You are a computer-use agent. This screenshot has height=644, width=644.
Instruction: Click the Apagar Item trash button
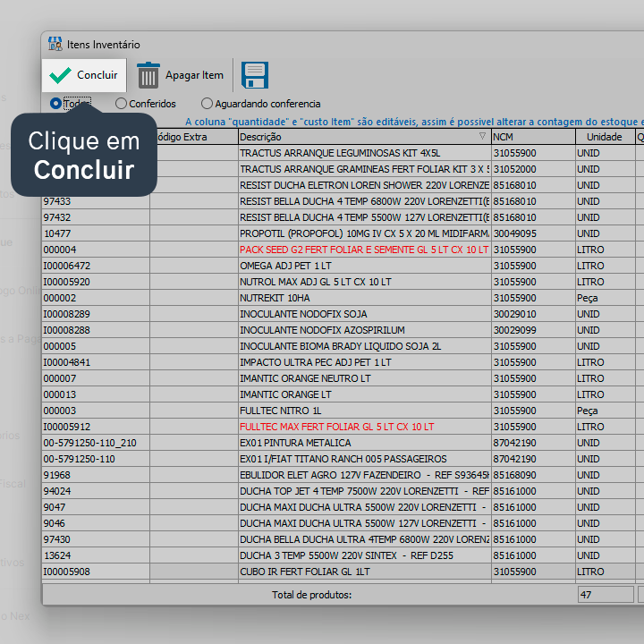pos(181,75)
